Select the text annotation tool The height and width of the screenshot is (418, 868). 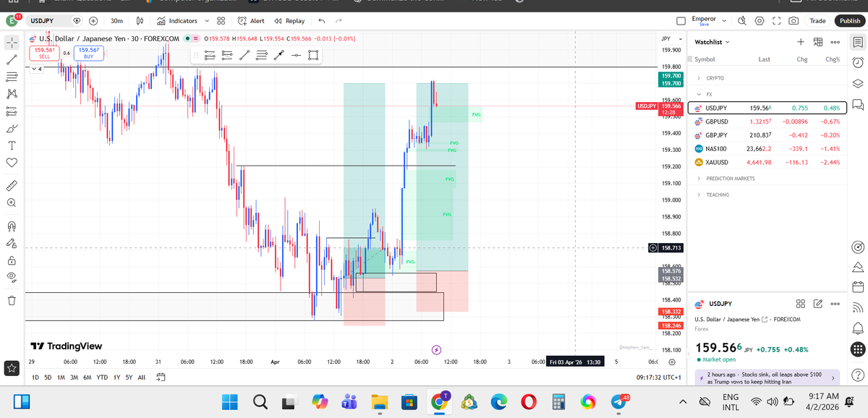click(x=12, y=146)
